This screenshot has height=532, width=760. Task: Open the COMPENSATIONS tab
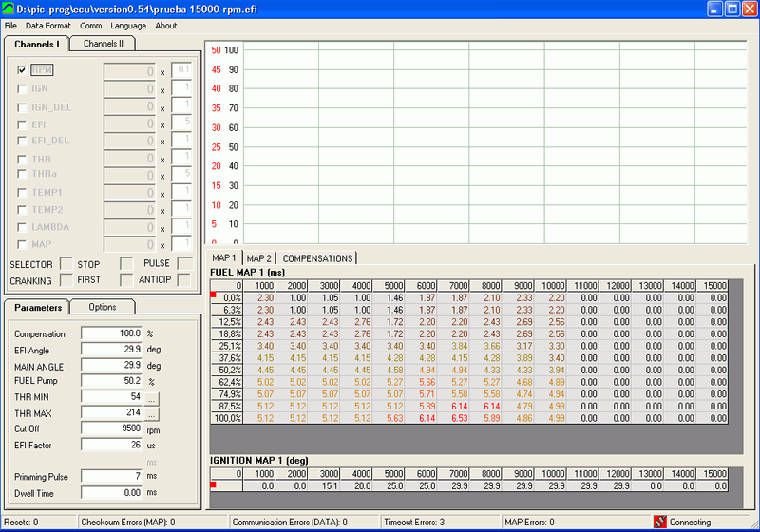317,257
